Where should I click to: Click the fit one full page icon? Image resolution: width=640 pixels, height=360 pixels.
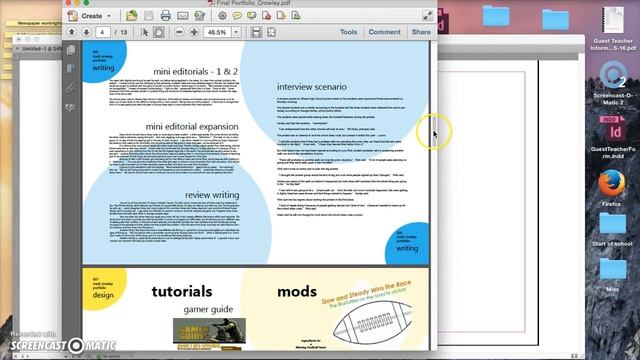click(271, 32)
